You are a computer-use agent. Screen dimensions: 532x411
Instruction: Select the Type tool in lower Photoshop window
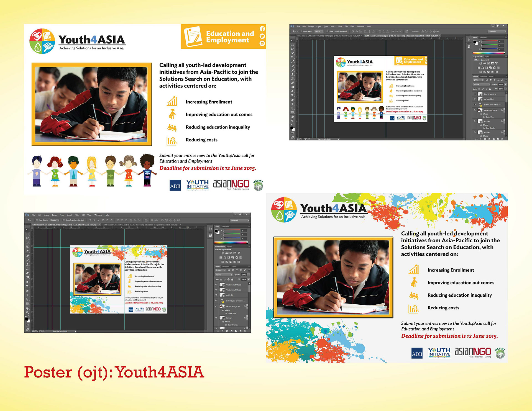click(x=27, y=295)
